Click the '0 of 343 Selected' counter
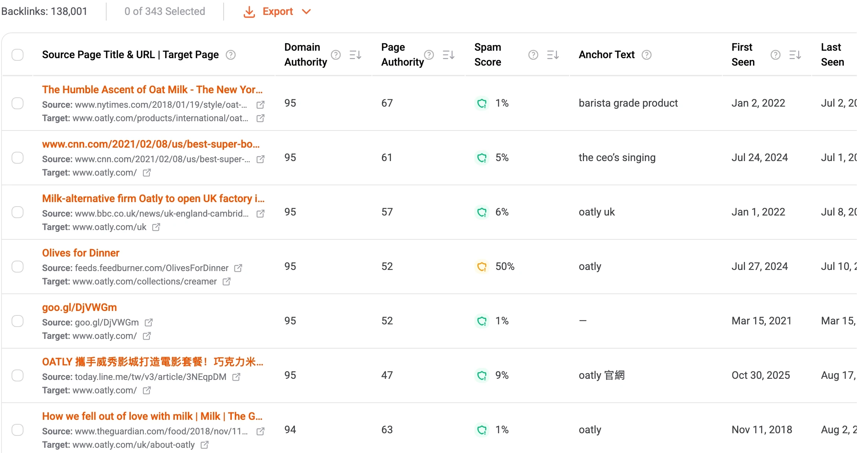Viewport: 868px width, 453px height. [165, 12]
